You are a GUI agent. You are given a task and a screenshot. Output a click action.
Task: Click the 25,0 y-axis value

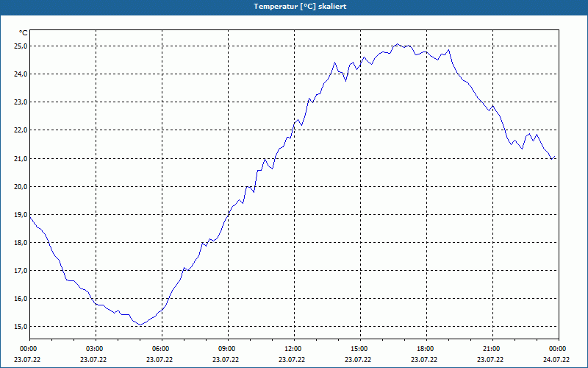click(x=21, y=46)
